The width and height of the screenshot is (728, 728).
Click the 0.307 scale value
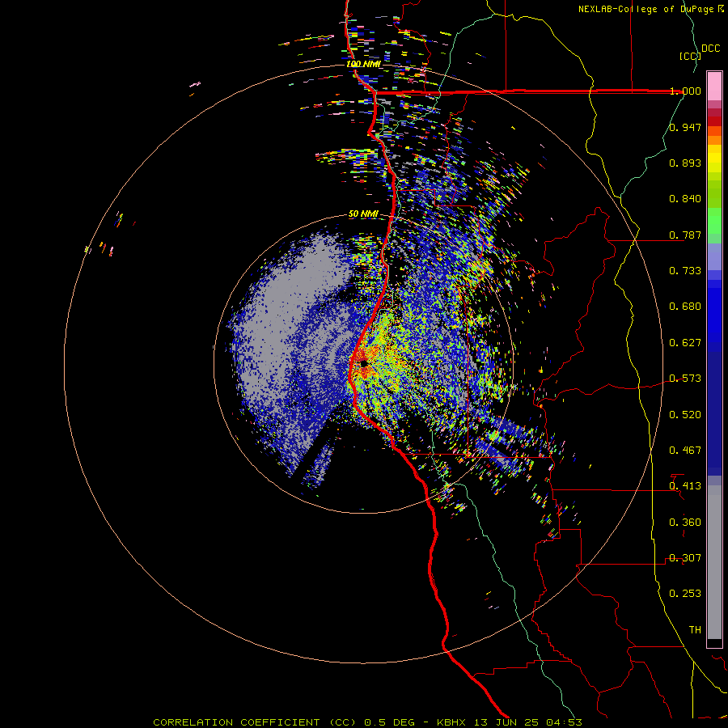685,558
